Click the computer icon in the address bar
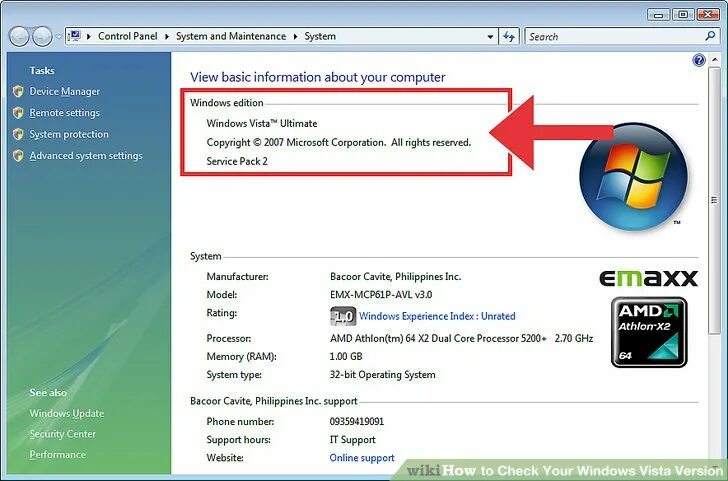The image size is (728, 481). pyautogui.click(x=74, y=36)
